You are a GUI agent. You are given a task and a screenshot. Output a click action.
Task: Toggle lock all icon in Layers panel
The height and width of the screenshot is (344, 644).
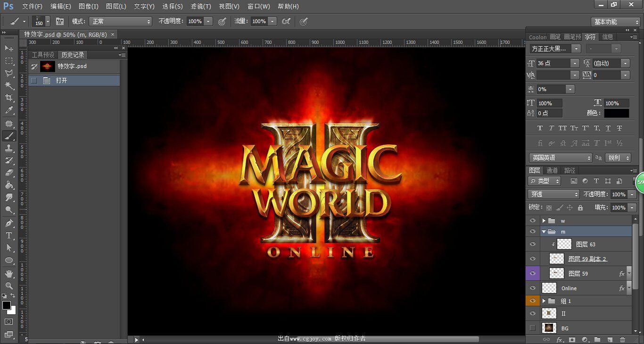(x=580, y=208)
